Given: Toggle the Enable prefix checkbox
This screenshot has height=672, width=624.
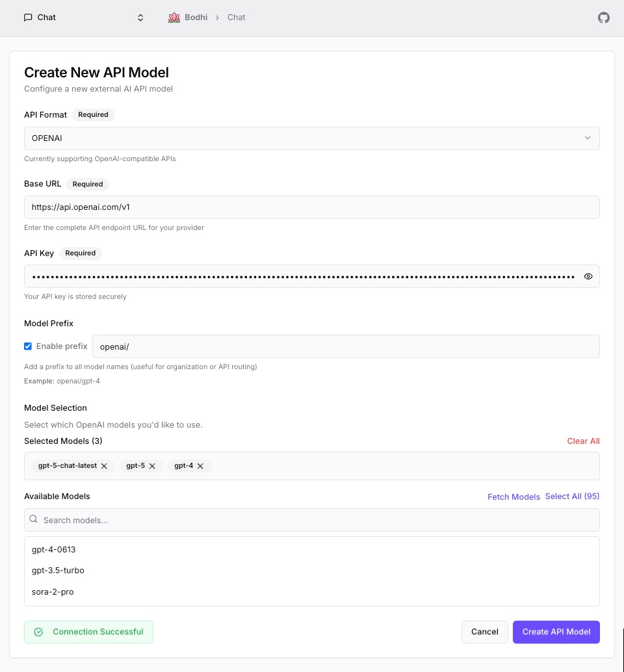Looking at the screenshot, I should coord(28,346).
